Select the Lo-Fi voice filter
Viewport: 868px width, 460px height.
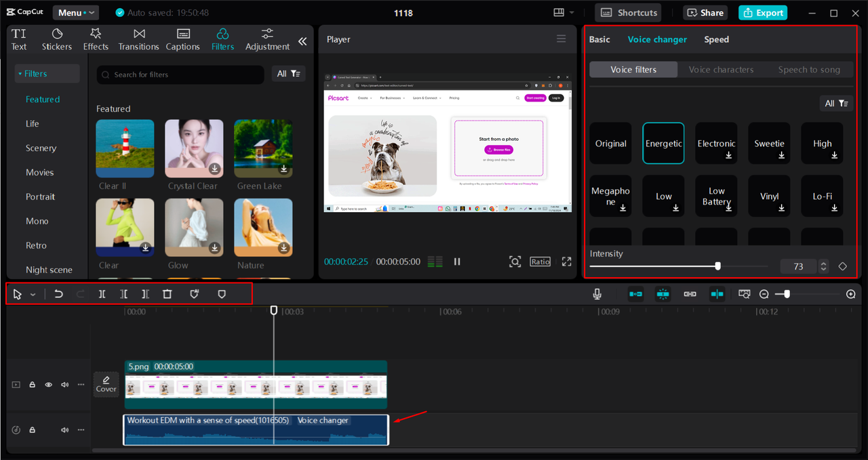(x=822, y=196)
